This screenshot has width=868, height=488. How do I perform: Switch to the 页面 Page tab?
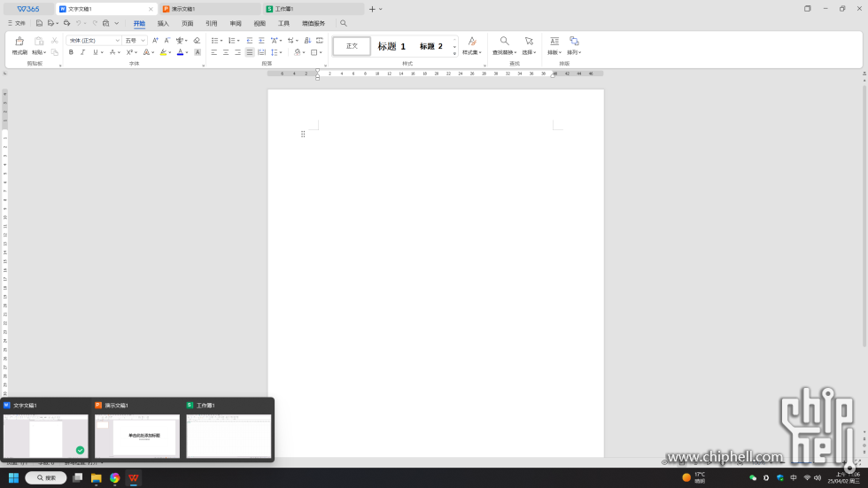(187, 23)
